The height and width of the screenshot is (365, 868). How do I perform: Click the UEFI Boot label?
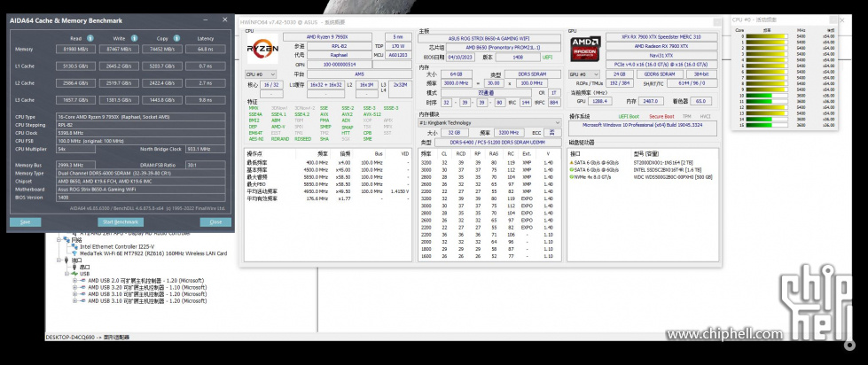(629, 117)
